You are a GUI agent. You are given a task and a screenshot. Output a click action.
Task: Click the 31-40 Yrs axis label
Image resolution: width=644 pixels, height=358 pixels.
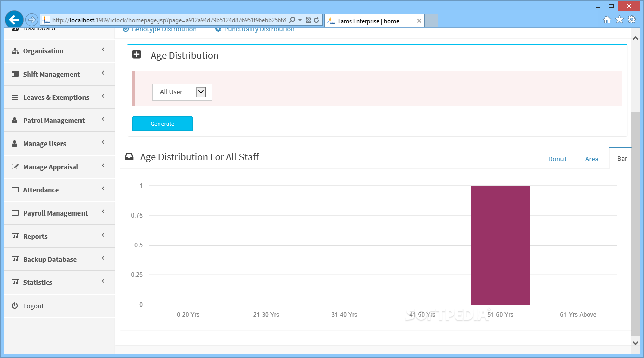pyautogui.click(x=344, y=315)
